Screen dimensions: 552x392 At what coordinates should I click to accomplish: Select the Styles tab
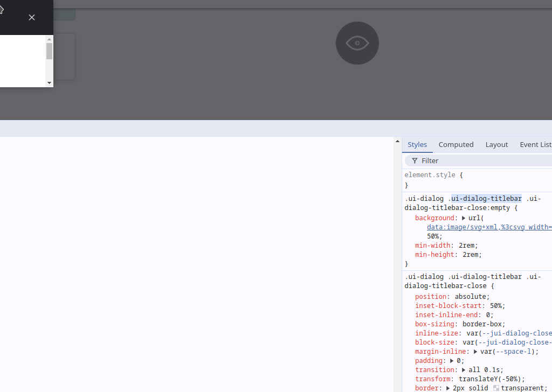point(417,144)
